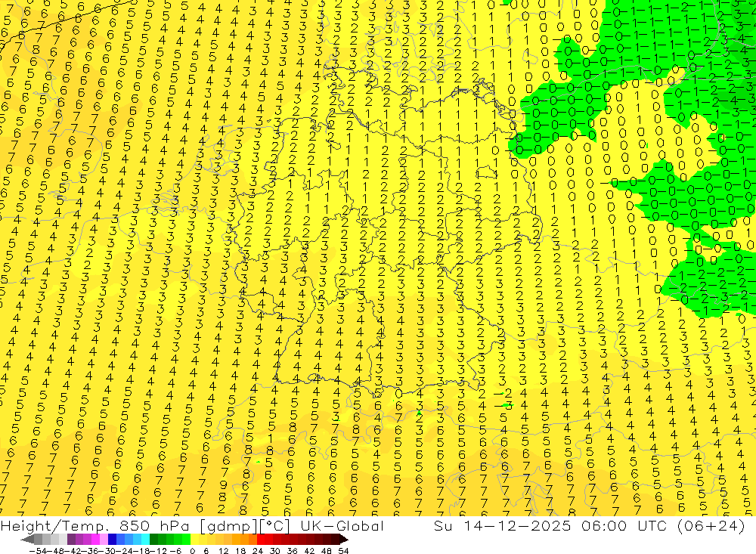
Task: Click the '-6' scale label
Action: click(175, 551)
